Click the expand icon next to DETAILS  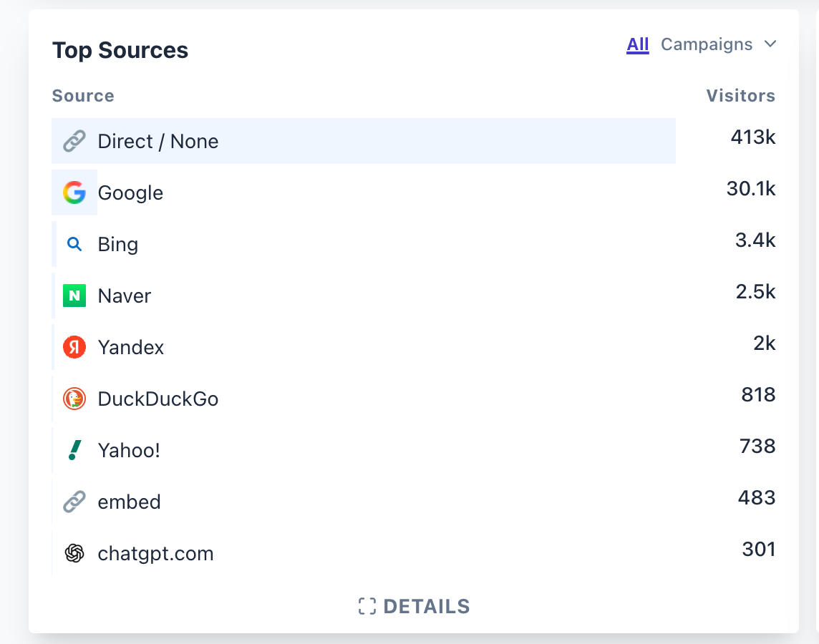coord(367,607)
